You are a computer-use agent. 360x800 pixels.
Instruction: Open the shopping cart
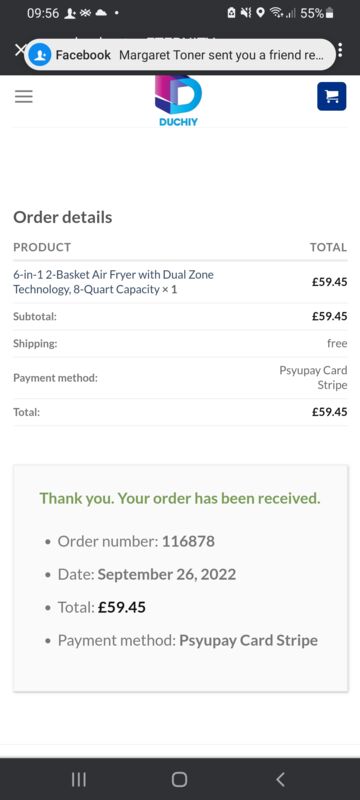331,96
